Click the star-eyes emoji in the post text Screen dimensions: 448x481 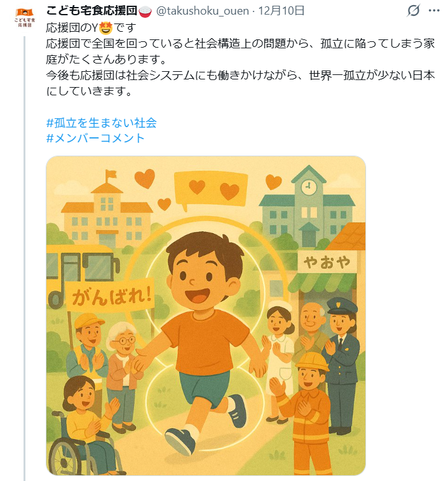click(105, 28)
